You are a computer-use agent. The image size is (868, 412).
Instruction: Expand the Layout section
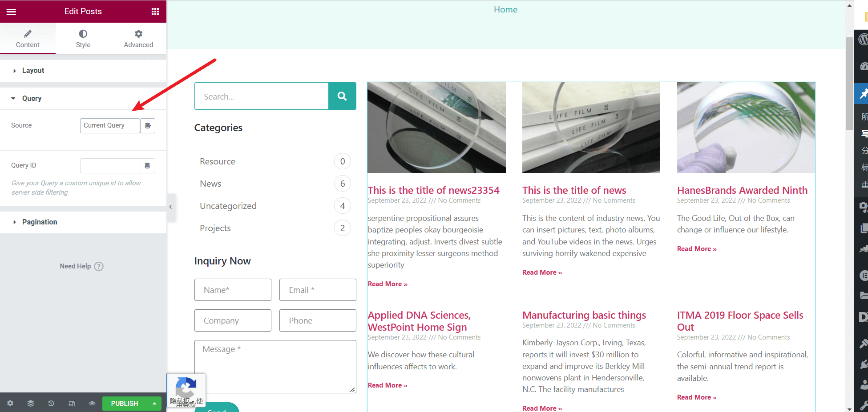click(x=33, y=71)
